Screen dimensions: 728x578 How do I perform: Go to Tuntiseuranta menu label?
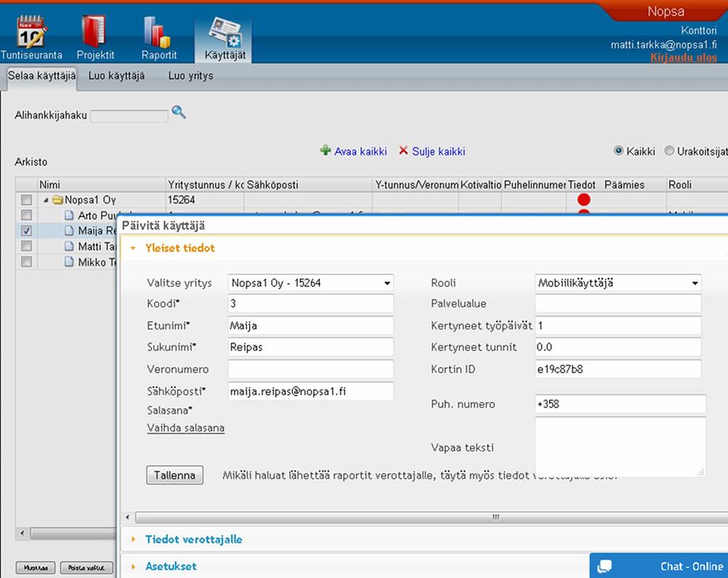point(31,55)
